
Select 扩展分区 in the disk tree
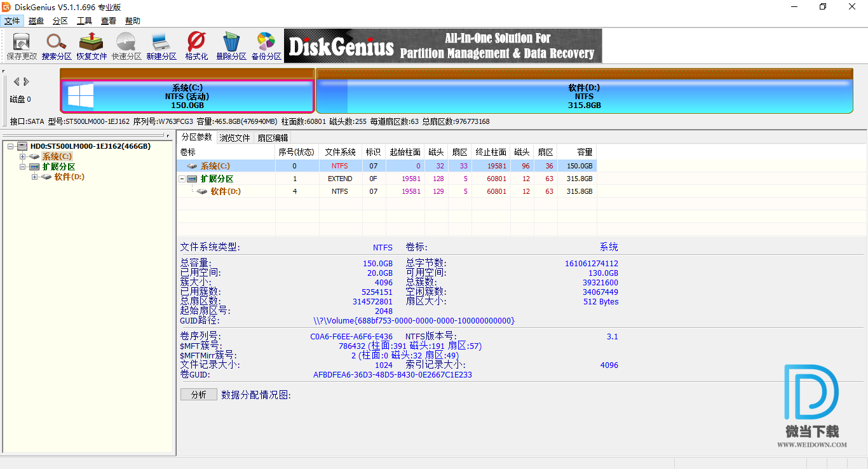(58, 167)
